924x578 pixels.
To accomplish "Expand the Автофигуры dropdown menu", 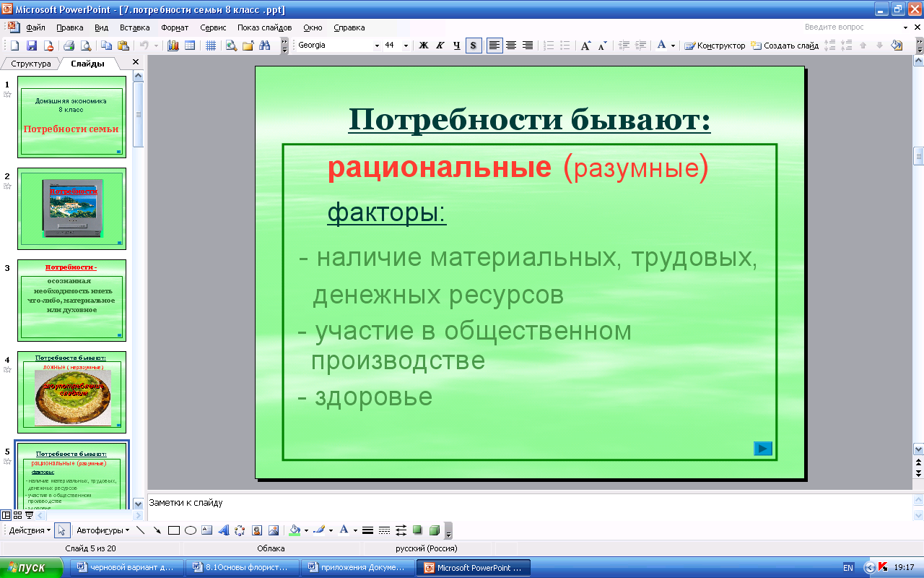I will coord(103,530).
